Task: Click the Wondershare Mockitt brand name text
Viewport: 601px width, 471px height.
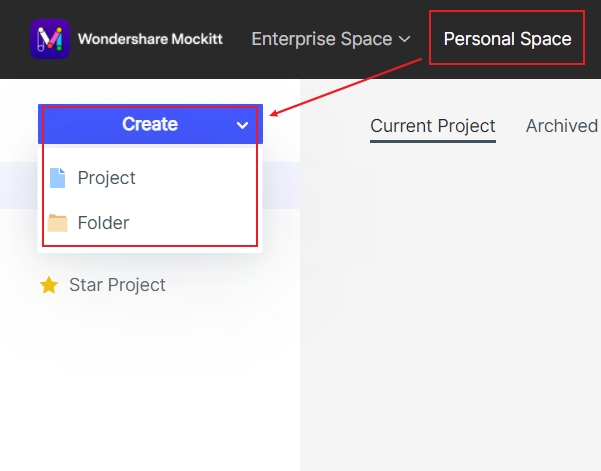Action: [x=150, y=40]
